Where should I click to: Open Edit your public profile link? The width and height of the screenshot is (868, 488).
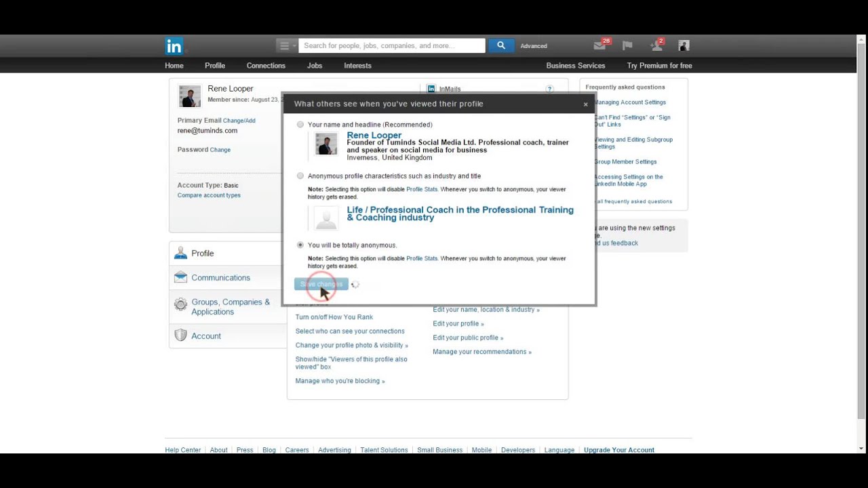click(469, 338)
